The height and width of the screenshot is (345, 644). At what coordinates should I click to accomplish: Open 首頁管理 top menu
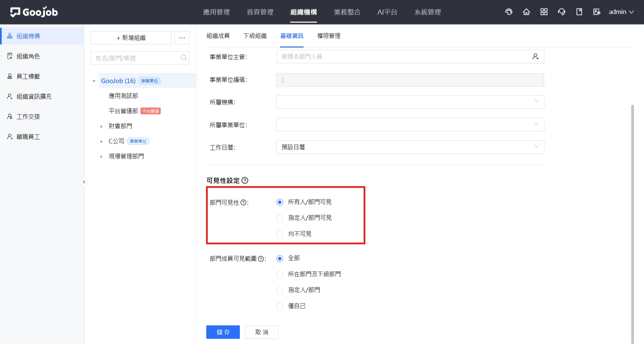click(x=260, y=12)
